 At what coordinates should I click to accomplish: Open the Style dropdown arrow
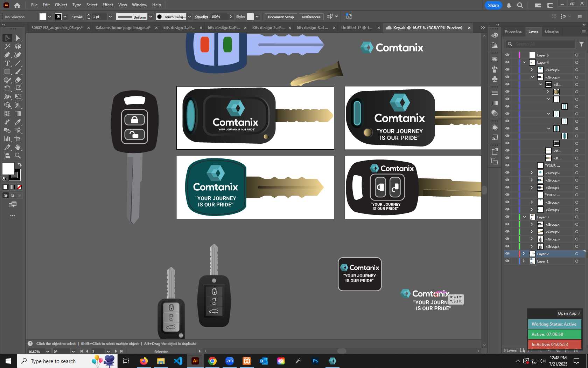(257, 17)
